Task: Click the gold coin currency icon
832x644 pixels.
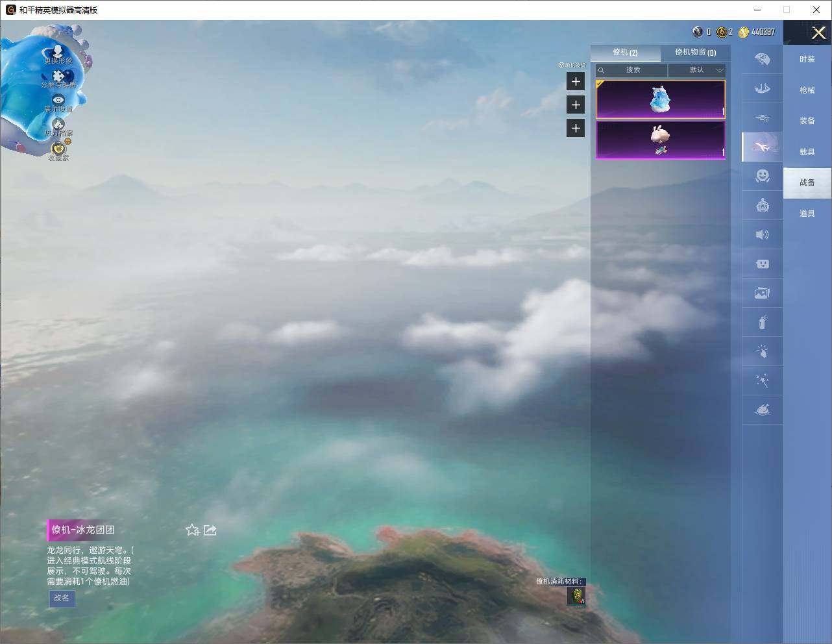Action: (744, 32)
